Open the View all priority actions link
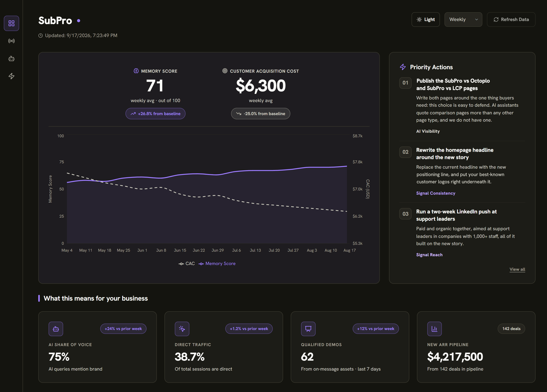 [517, 269]
